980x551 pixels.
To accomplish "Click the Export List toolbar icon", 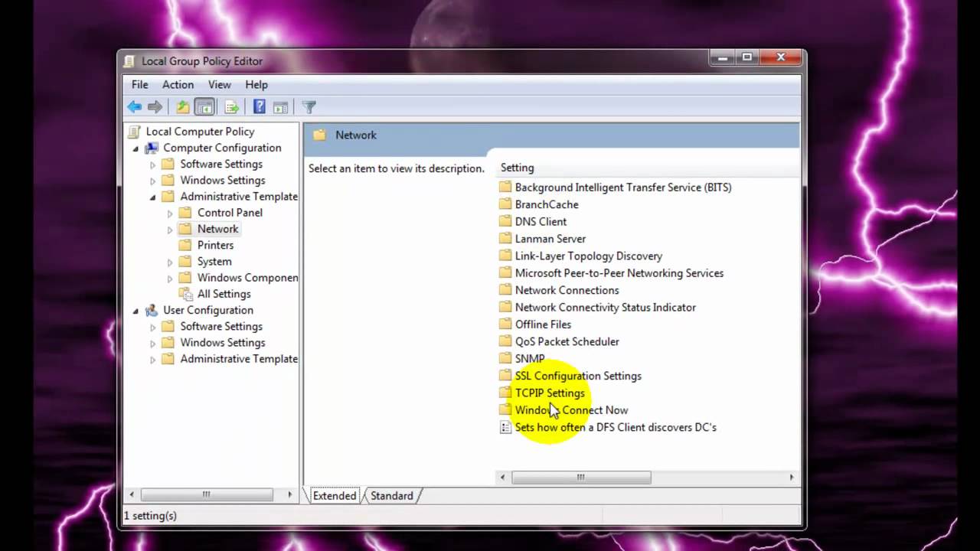I will tap(232, 106).
